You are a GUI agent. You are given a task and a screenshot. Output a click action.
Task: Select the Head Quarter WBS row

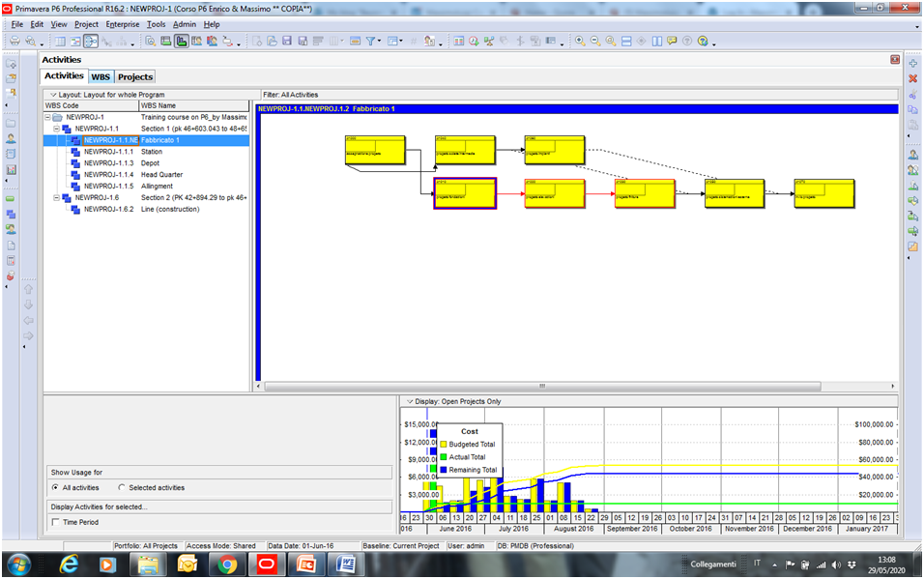click(x=146, y=175)
